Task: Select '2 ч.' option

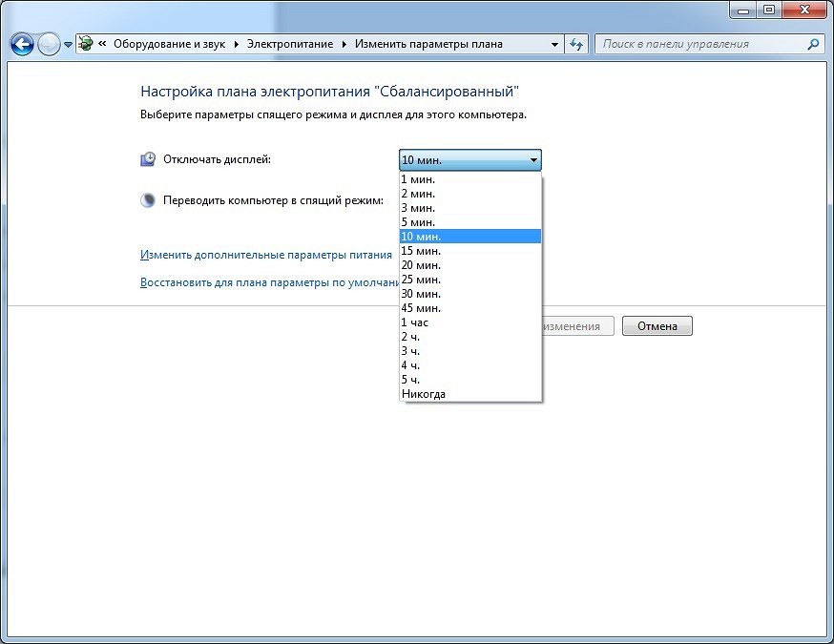Action: 470,337
